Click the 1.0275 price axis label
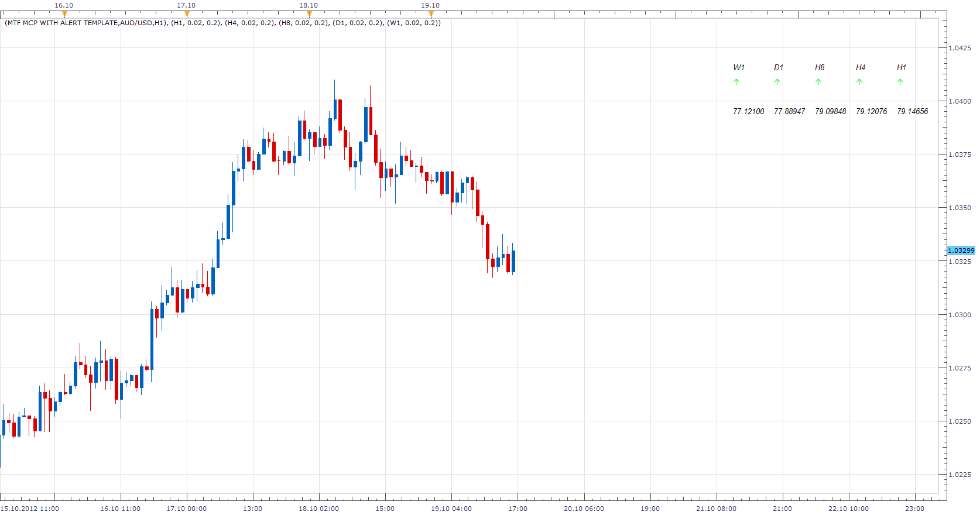The image size is (980, 515). coord(960,368)
